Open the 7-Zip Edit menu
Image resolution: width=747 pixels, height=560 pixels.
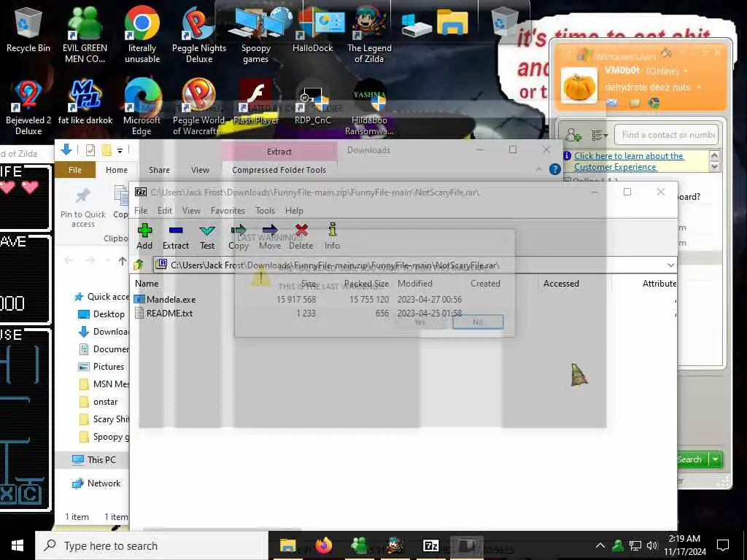tap(165, 211)
